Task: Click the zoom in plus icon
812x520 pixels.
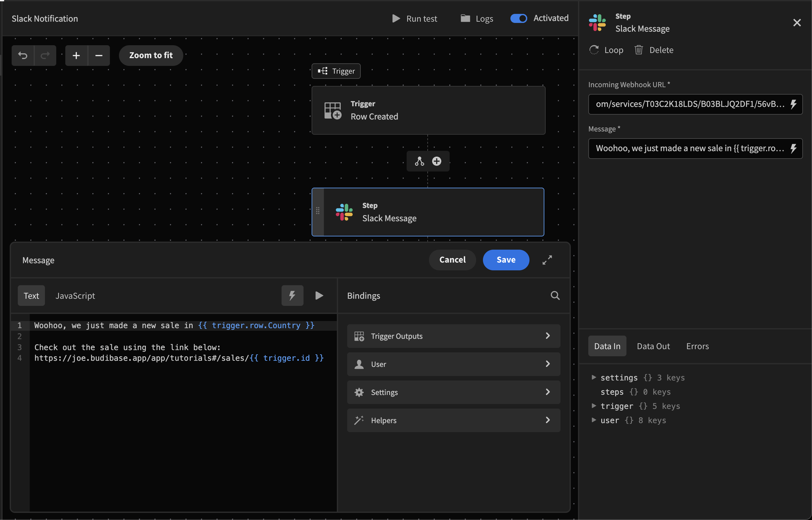Action: tap(76, 55)
